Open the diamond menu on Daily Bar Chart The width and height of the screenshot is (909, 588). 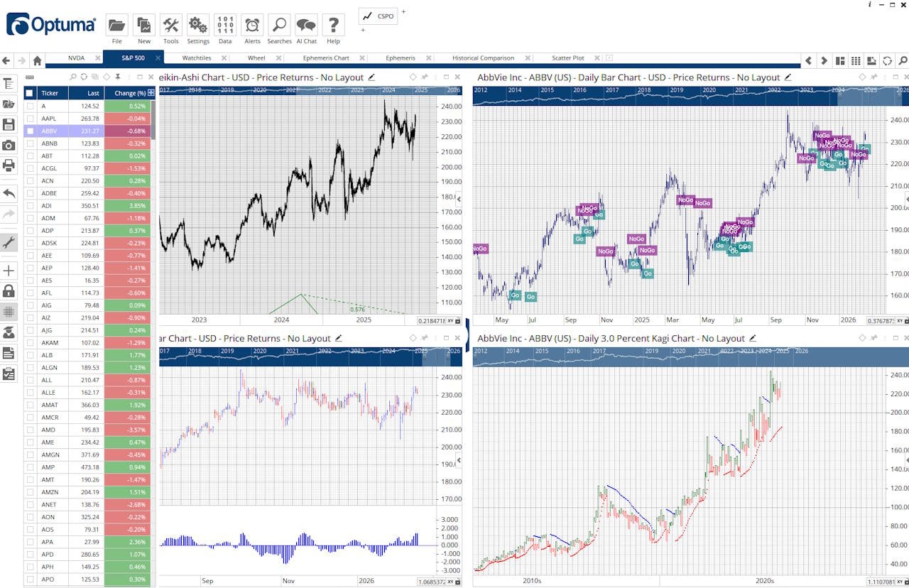[863, 77]
